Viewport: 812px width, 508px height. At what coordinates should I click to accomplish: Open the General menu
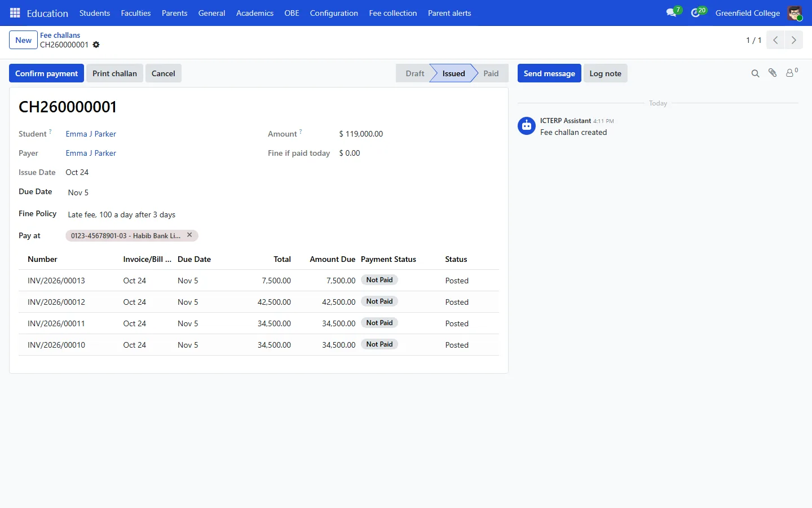[211, 13]
